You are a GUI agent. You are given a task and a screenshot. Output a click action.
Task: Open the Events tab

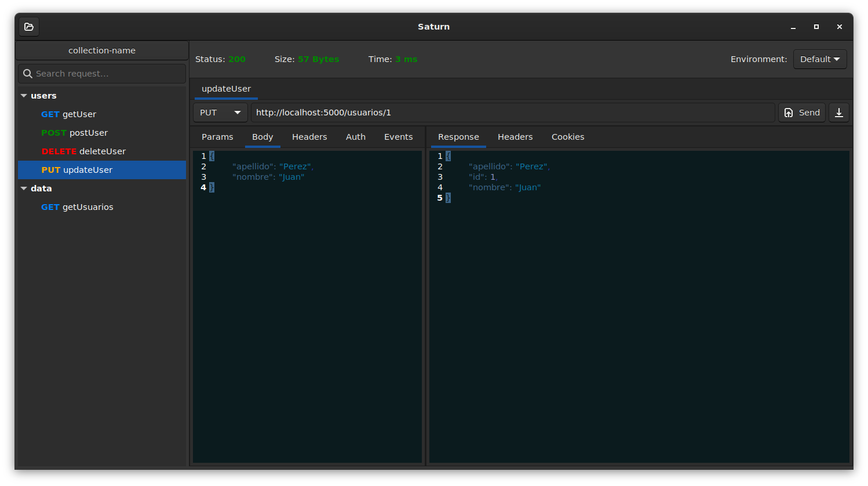[399, 137]
